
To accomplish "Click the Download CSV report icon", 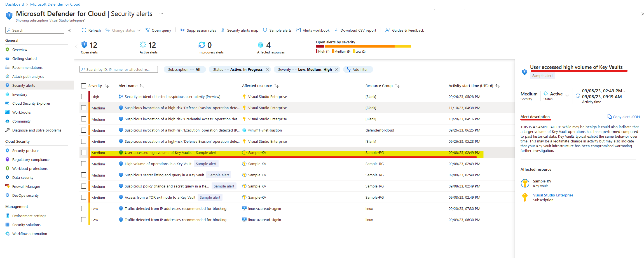I will (x=336, y=30).
